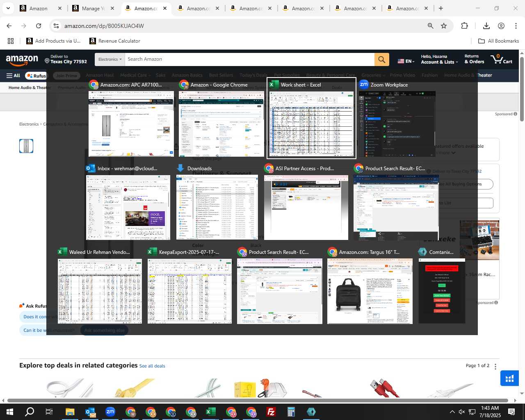This screenshot has height=420, width=525.
Task: Switch to KeepaExport-2025-07-17 Excel thumbnail
Action: click(189, 285)
